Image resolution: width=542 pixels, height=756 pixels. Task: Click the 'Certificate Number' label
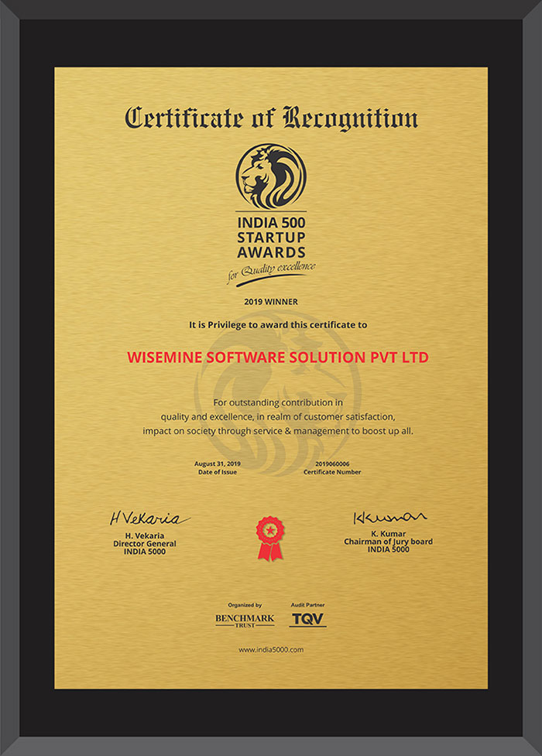(x=332, y=473)
